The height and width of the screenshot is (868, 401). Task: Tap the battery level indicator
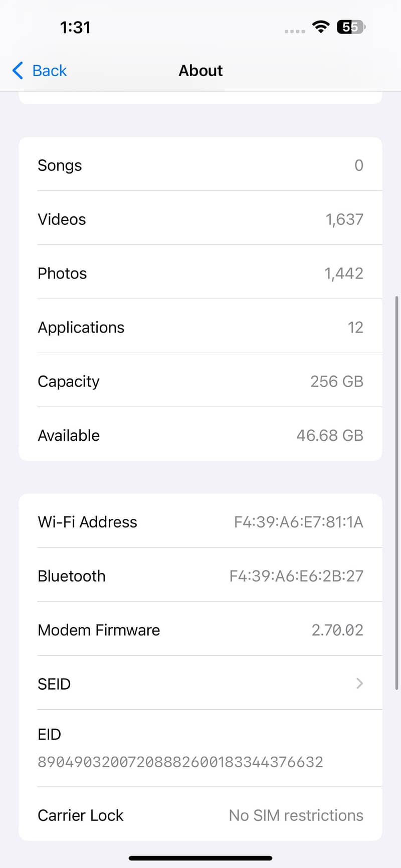pos(351,27)
